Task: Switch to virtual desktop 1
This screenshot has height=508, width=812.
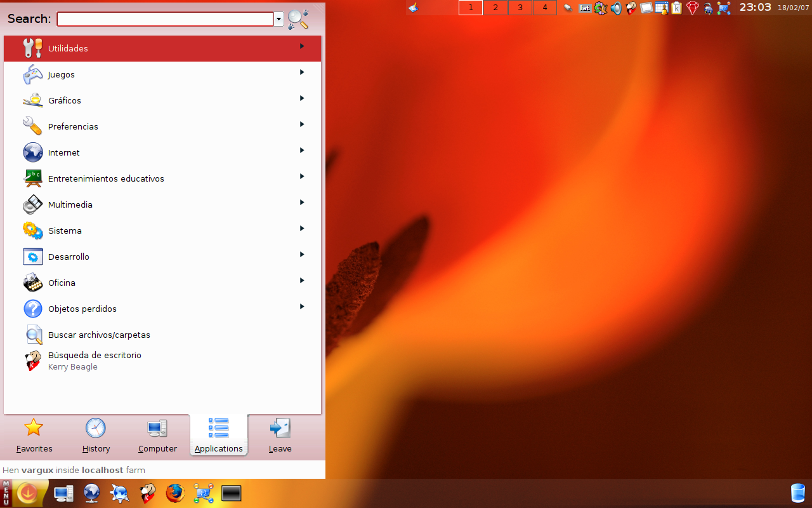Action: [x=471, y=8]
